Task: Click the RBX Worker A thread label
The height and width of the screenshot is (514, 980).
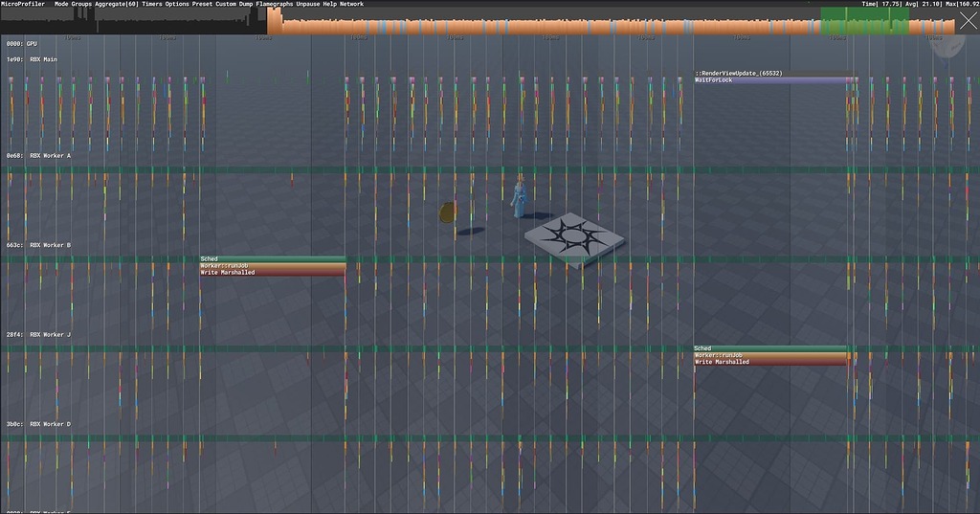Action: click(x=38, y=156)
